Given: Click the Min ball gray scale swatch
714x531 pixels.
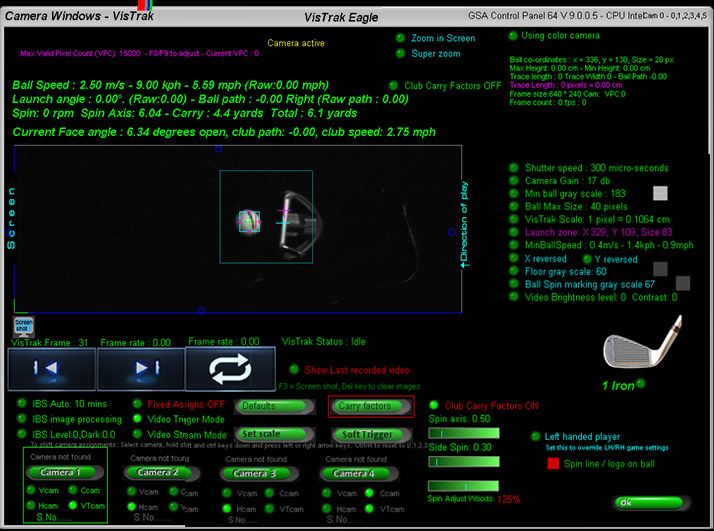Looking at the screenshot, I should [660, 193].
